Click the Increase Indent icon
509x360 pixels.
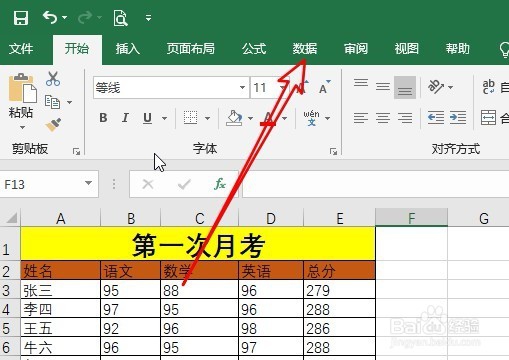click(x=458, y=118)
